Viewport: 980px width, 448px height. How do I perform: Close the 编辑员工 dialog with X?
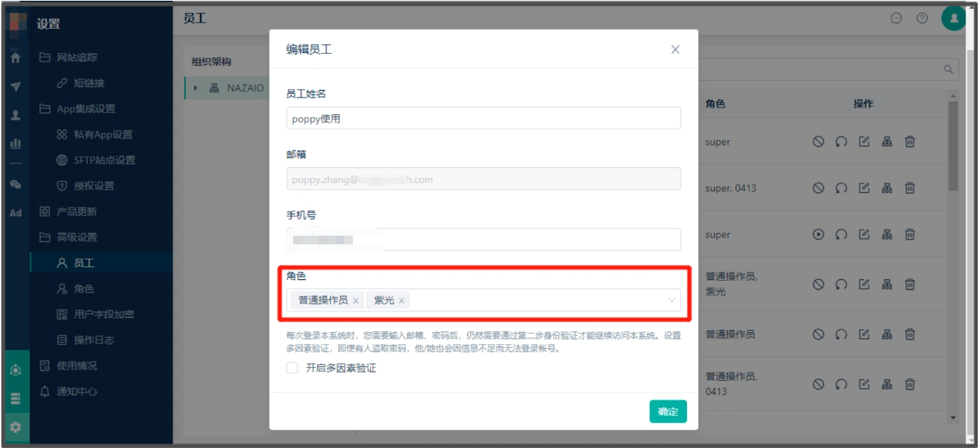(x=676, y=49)
